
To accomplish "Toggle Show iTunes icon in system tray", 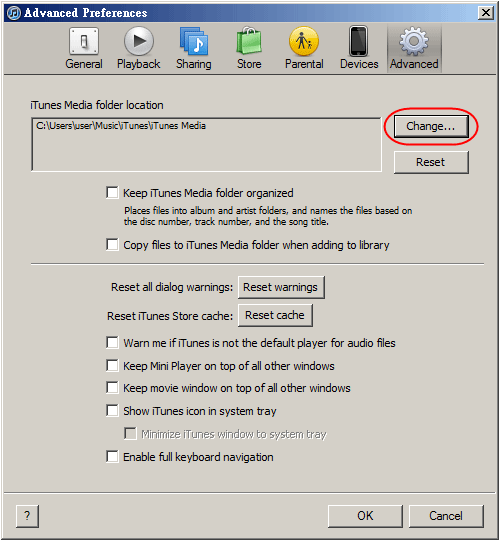I will click(112, 411).
